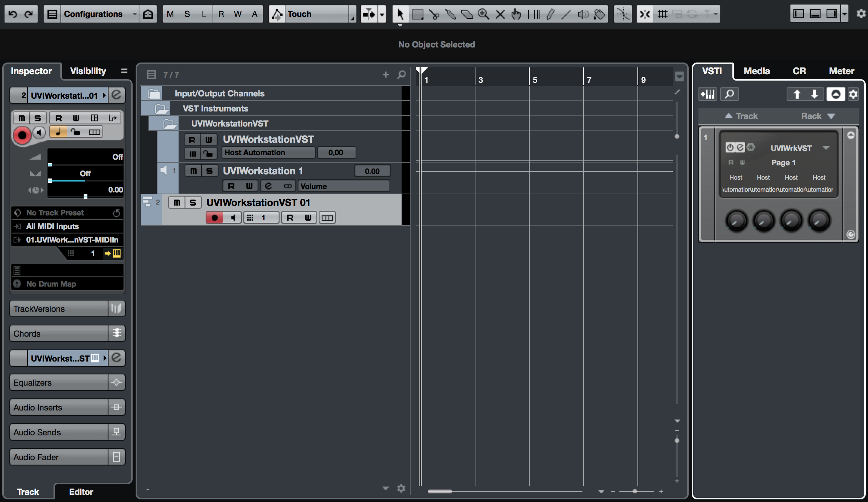Select the Object Selection arrow tool
The image size is (868, 502).
[x=400, y=14]
